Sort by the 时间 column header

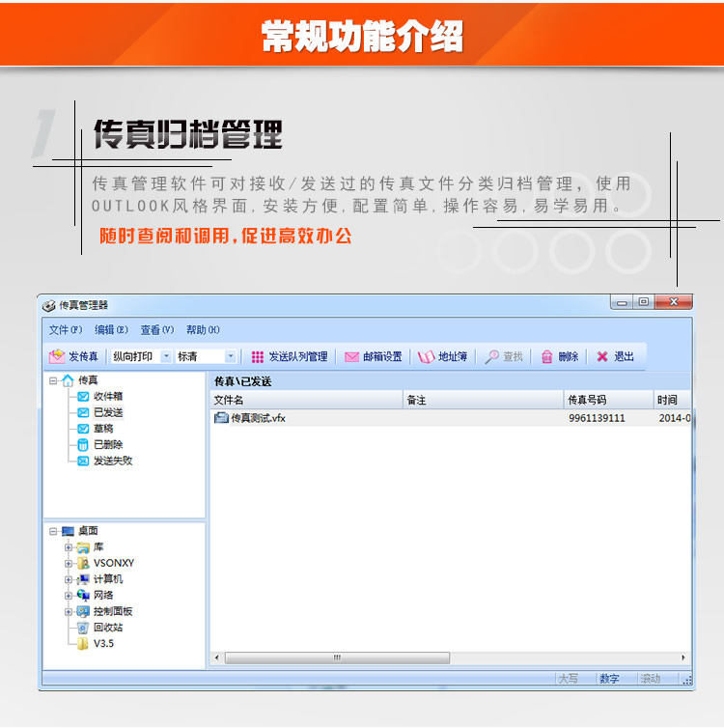point(673,400)
